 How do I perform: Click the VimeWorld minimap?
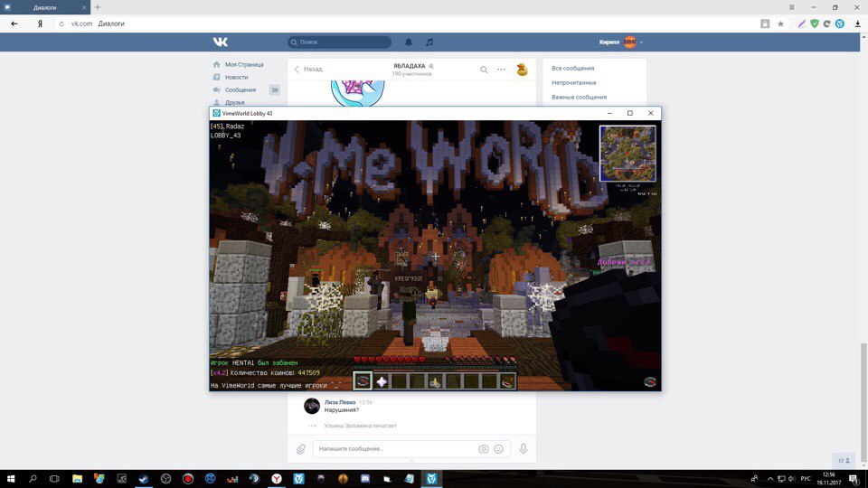coord(627,154)
